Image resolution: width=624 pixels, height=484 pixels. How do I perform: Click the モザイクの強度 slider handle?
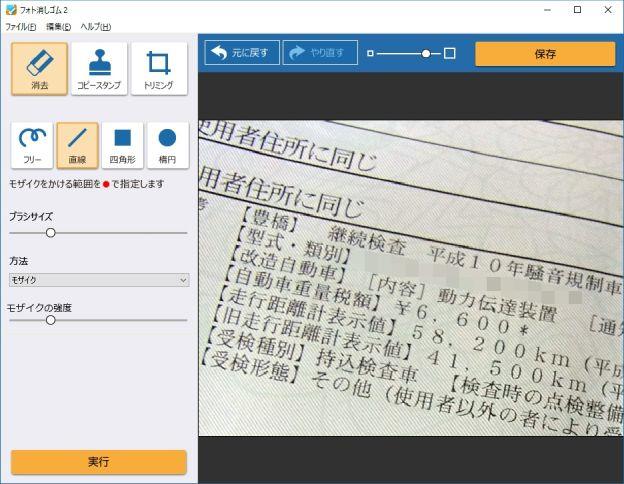[x=51, y=320]
